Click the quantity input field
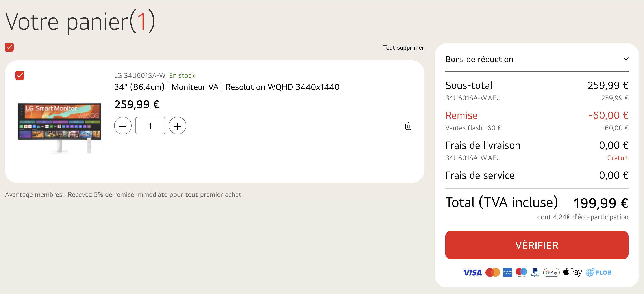This screenshot has height=294, width=644. tap(150, 126)
